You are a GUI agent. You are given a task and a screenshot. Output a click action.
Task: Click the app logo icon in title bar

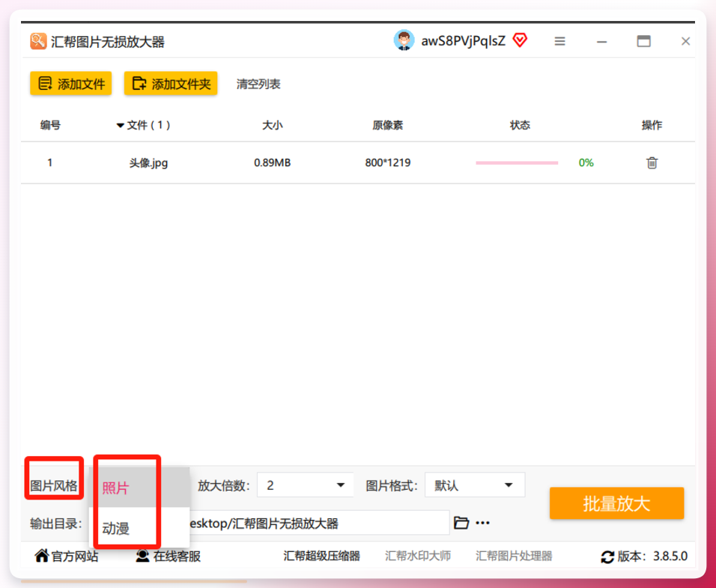click(38, 41)
